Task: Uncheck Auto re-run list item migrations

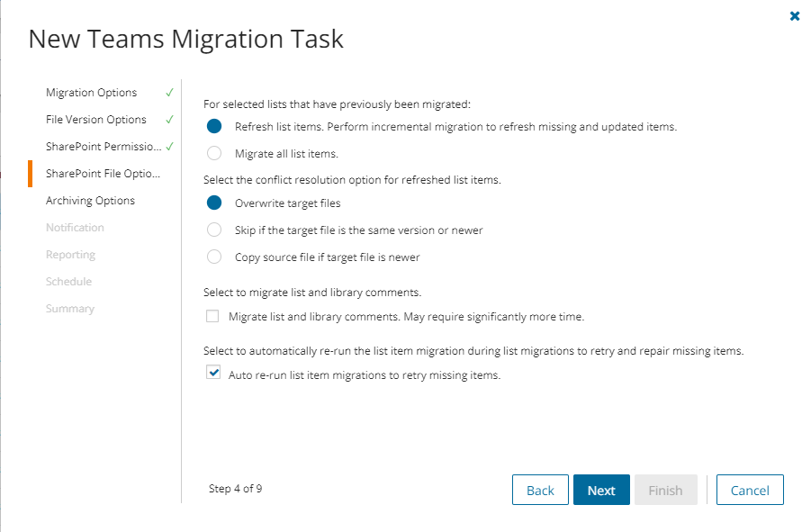Action: [213, 373]
